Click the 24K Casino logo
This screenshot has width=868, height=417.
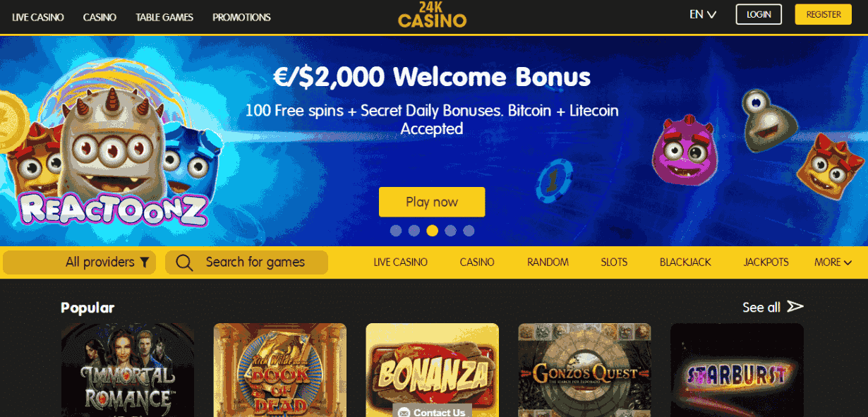[x=433, y=15]
